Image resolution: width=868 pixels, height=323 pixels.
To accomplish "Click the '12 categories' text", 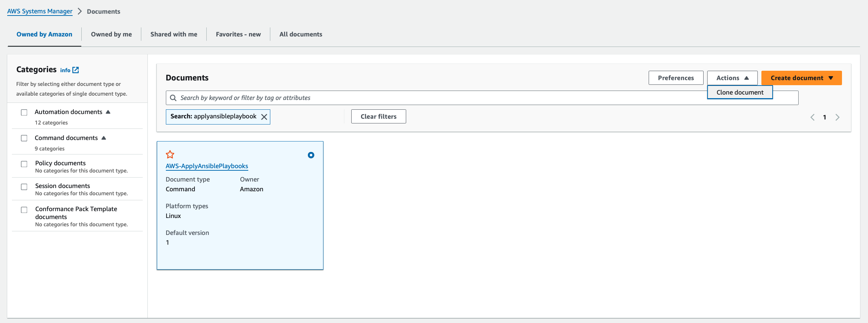I will point(51,123).
